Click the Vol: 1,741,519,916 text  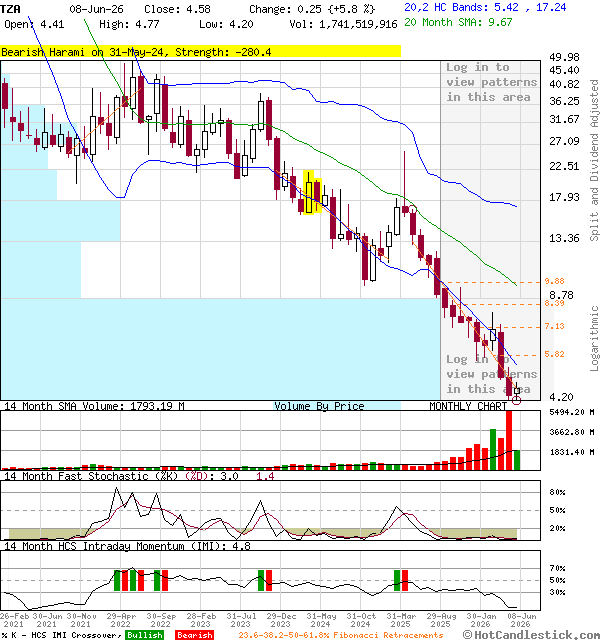(343, 24)
